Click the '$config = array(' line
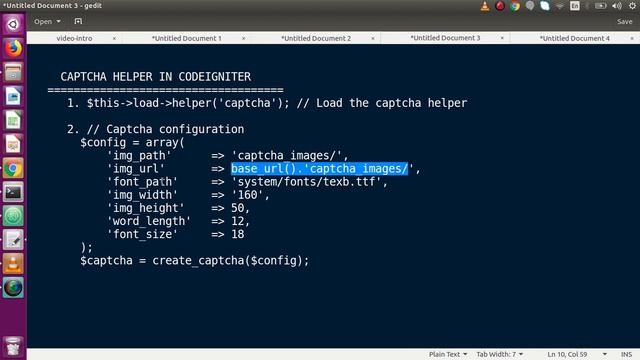The image size is (640, 360). click(132, 142)
